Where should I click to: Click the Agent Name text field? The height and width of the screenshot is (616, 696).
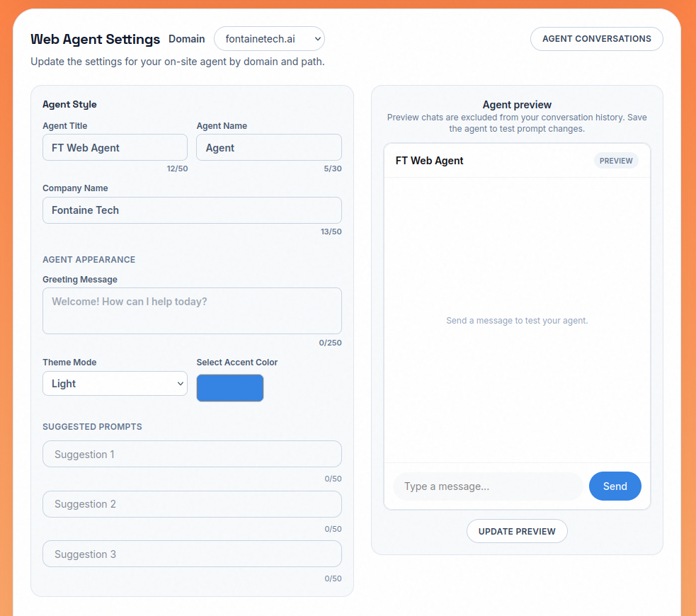(268, 147)
